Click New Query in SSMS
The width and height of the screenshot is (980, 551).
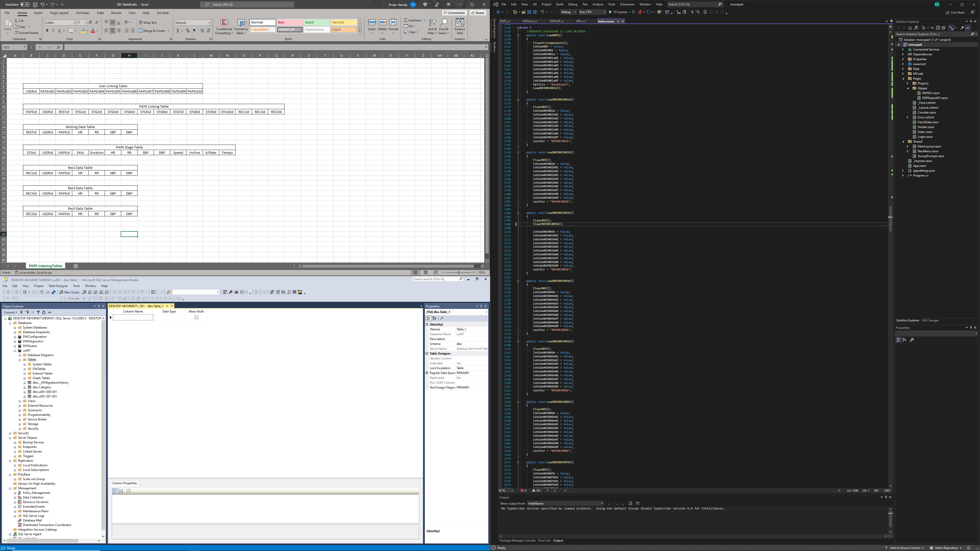pyautogui.click(x=69, y=292)
